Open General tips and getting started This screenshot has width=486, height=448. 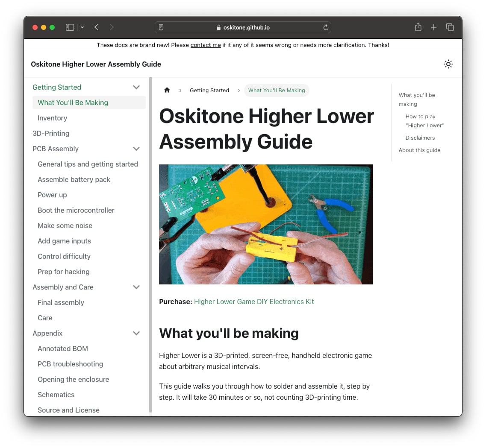[88, 164]
